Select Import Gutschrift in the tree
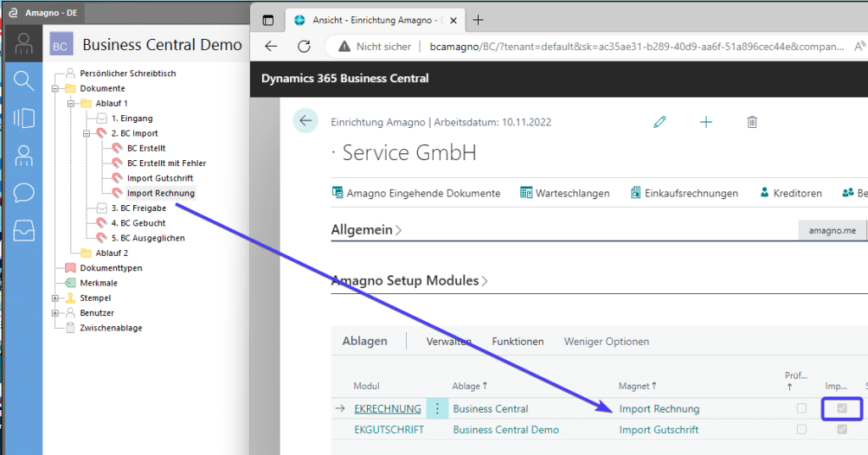 [160, 178]
